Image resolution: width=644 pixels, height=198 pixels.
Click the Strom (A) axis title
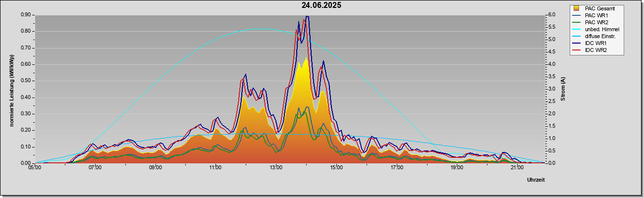(563, 89)
